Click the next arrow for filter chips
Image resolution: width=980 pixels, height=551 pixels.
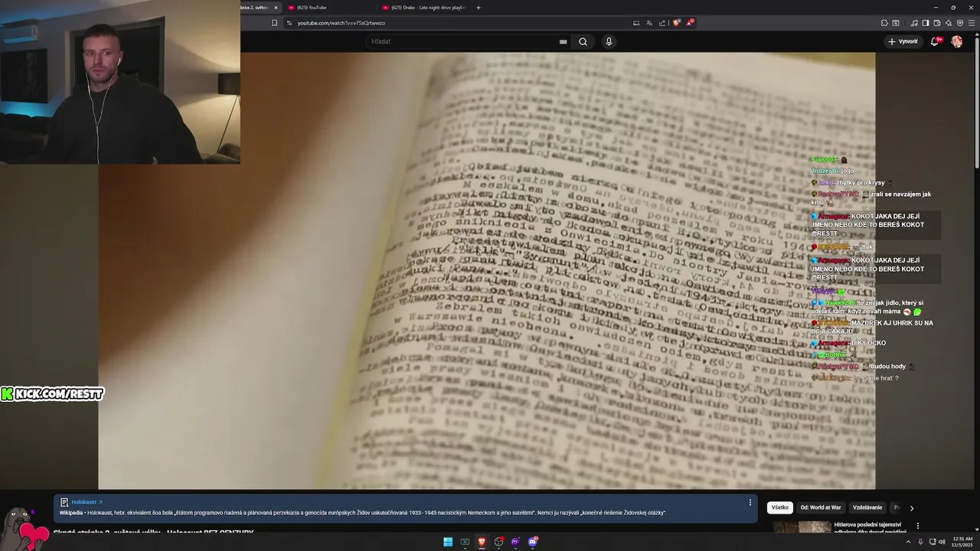click(911, 508)
